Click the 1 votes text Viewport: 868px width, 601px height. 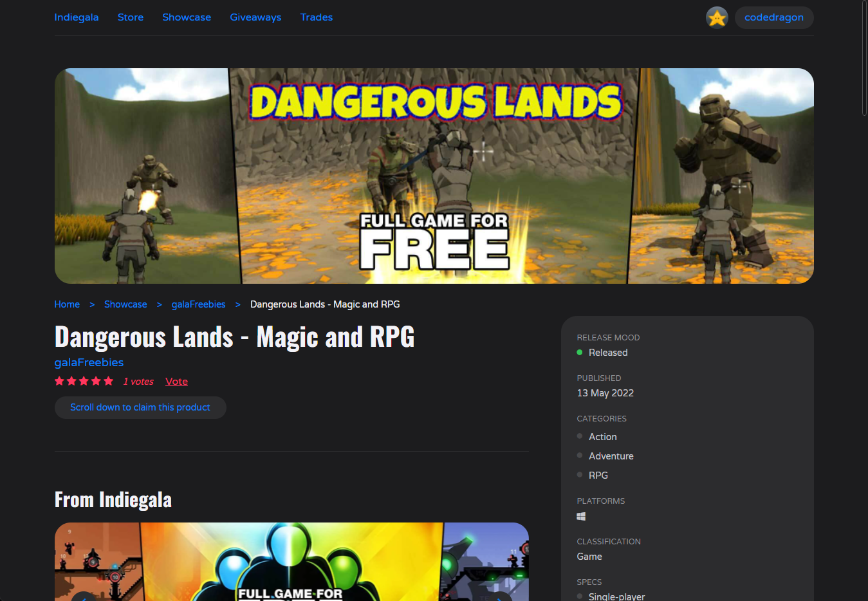138,382
